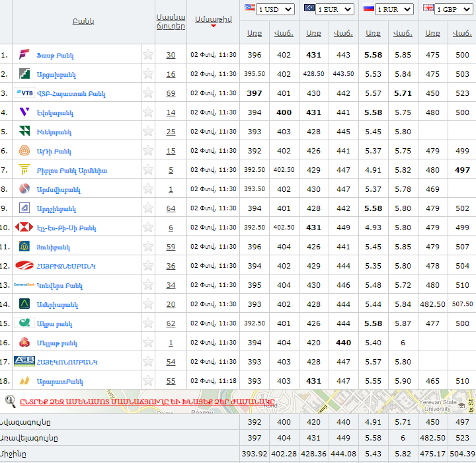Viewport: 476px width, 463px height.
Task: Click the AEB bank logo
Action: tap(24, 361)
